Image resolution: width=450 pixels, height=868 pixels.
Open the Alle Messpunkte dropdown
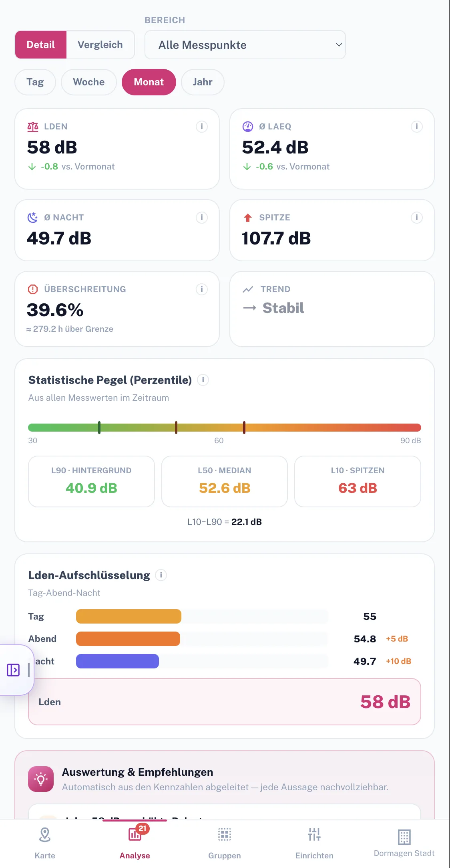point(245,45)
